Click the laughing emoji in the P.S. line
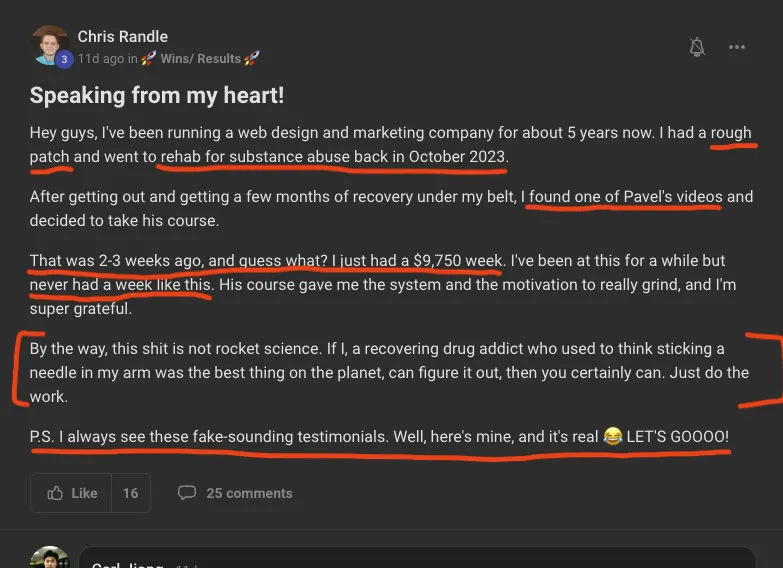The image size is (783, 568). point(613,437)
